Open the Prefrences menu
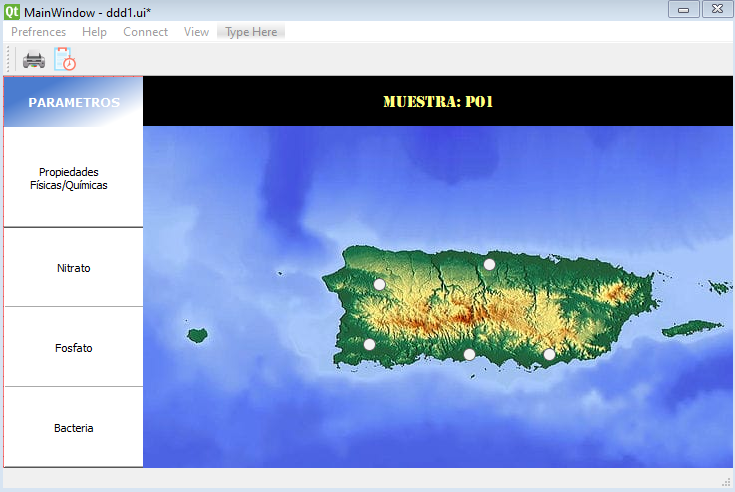Image resolution: width=735 pixels, height=492 pixels. point(38,32)
